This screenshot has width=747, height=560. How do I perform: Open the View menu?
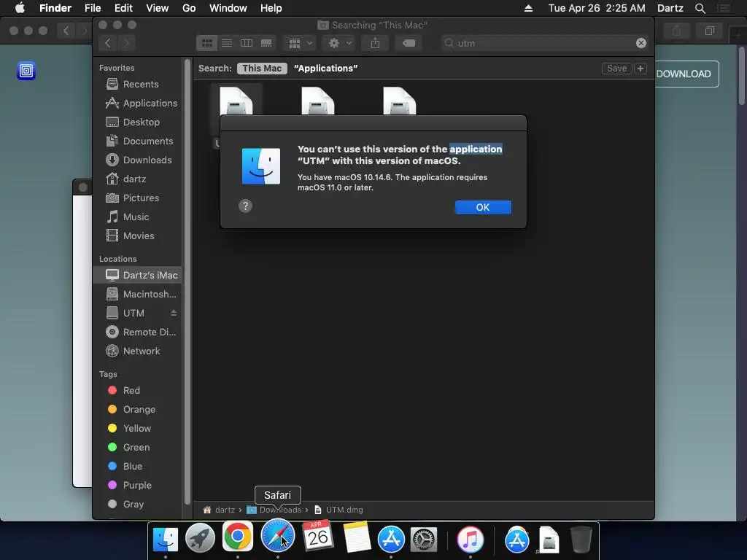[x=158, y=8]
